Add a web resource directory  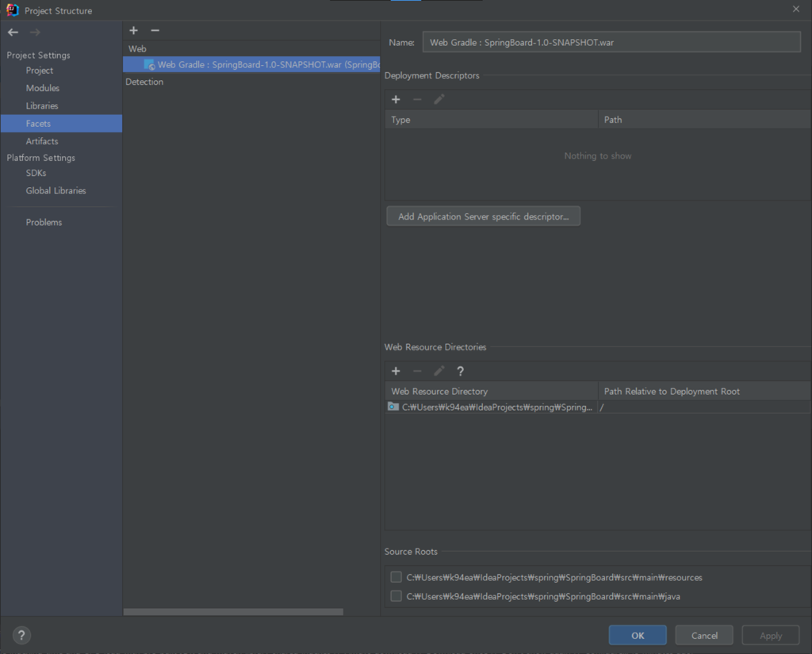[396, 371]
